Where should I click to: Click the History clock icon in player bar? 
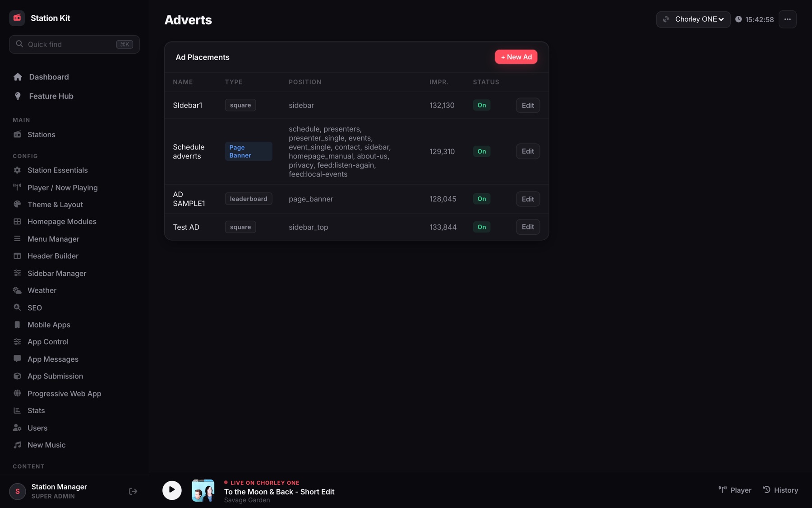[766, 490]
